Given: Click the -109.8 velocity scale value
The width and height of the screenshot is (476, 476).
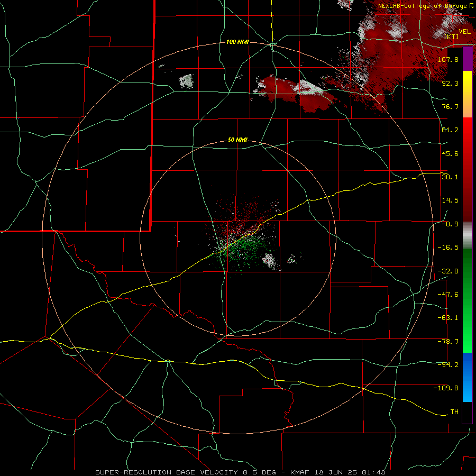Looking at the screenshot, I should click(x=446, y=388).
